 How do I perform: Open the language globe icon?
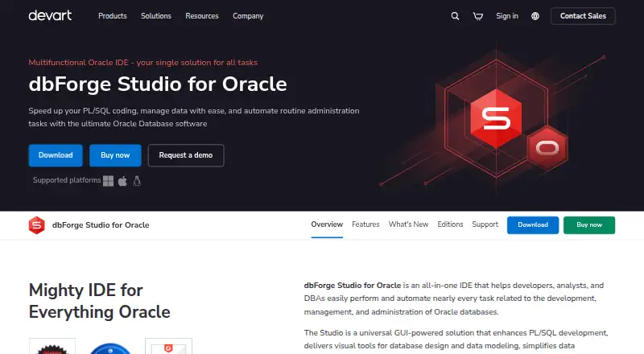535,16
